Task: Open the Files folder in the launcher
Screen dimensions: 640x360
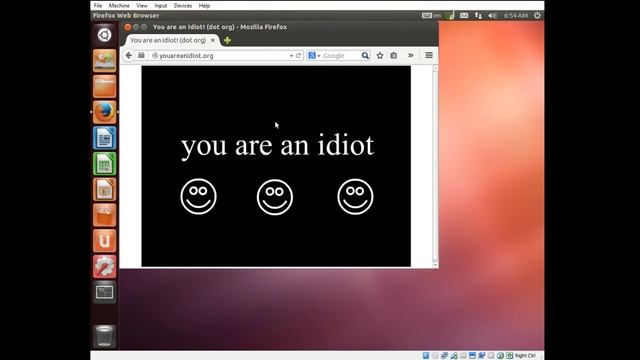Action: point(104,86)
